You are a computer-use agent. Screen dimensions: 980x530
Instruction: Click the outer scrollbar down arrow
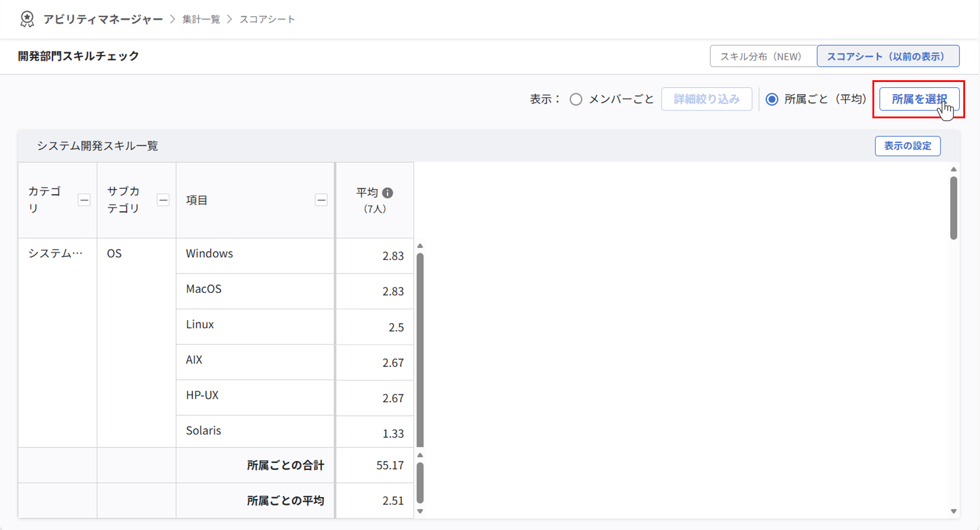[953, 511]
